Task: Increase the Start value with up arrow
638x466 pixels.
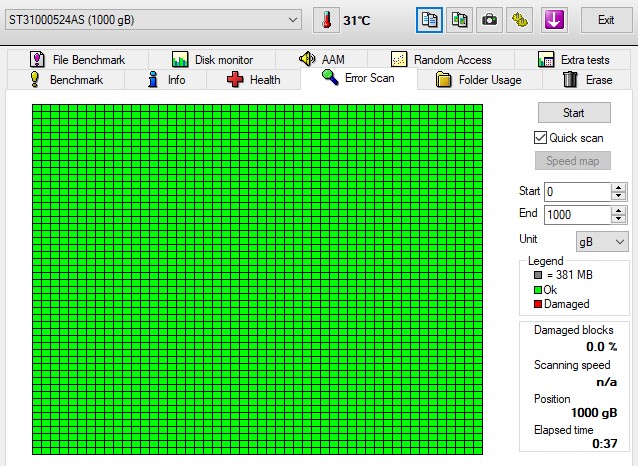Action: point(619,187)
